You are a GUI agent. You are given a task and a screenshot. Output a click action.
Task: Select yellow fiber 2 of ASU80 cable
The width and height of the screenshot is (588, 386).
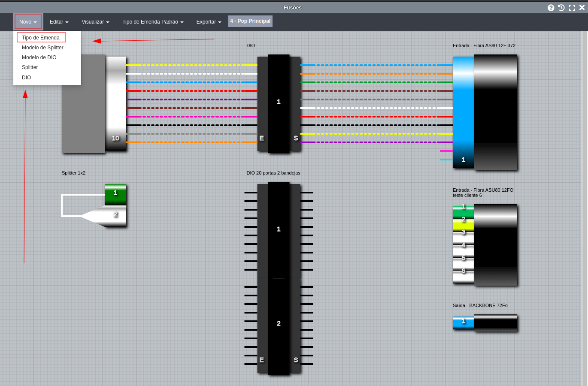464,225
